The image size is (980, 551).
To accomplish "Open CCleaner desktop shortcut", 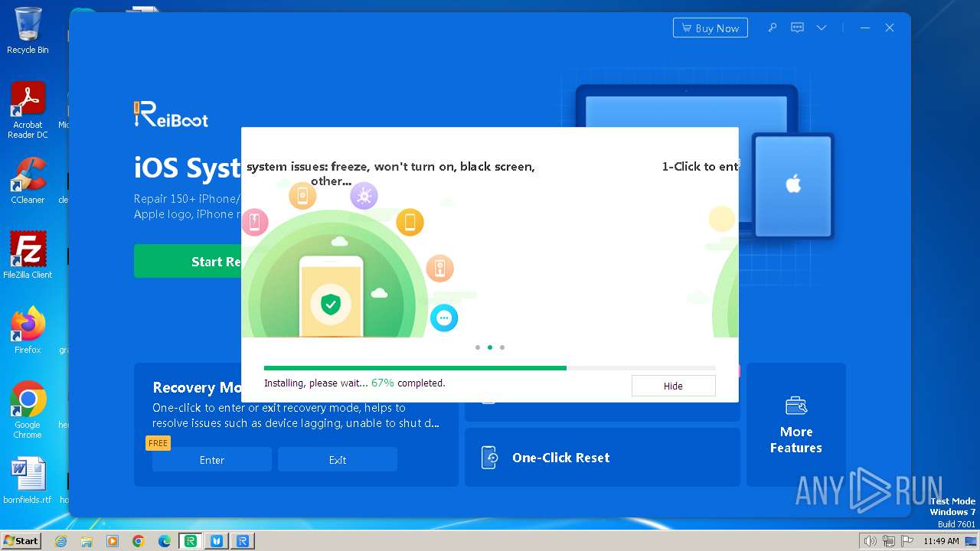I will (x=28, y=181).
